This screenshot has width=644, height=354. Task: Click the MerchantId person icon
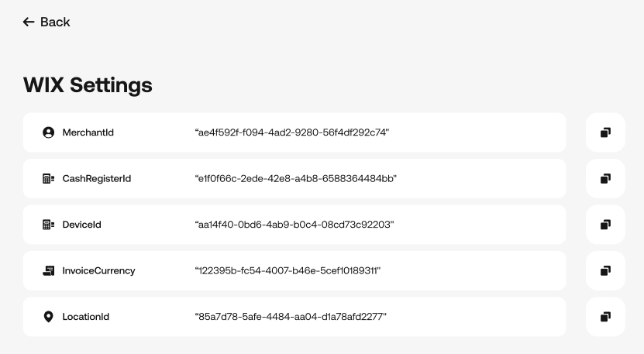pos(49,132)
